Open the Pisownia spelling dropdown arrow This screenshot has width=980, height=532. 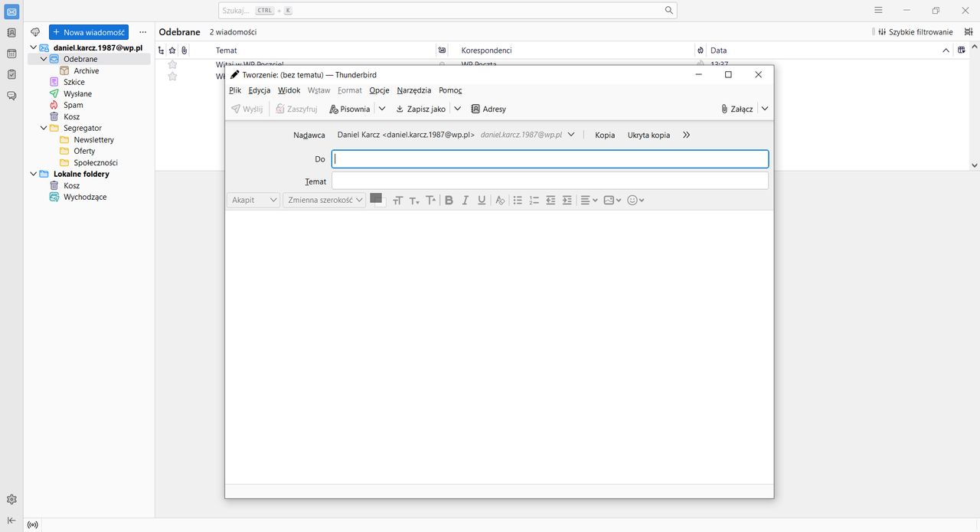coord(382,109)
